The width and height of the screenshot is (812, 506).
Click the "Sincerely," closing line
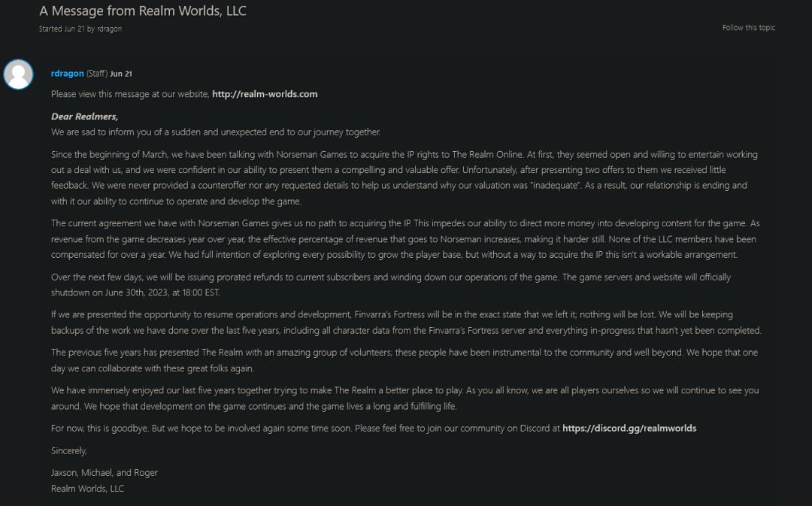pyautogui.click(x=69, y=450)
